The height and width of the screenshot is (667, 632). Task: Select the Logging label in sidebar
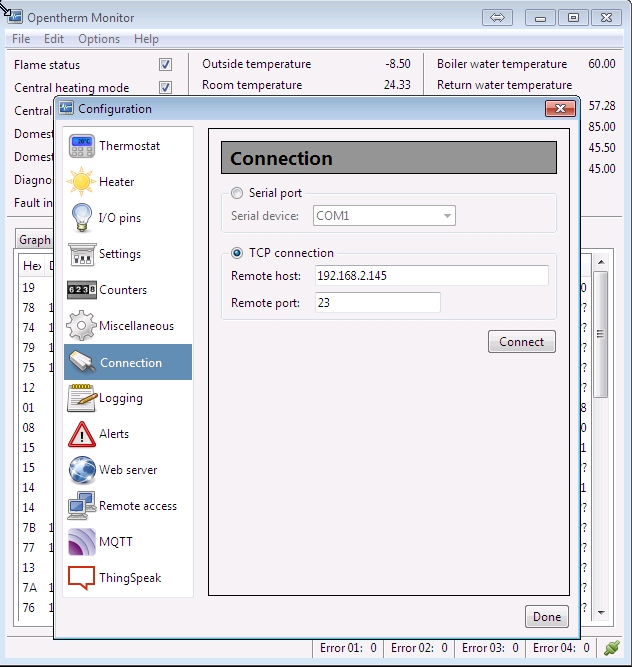(121, 399)
